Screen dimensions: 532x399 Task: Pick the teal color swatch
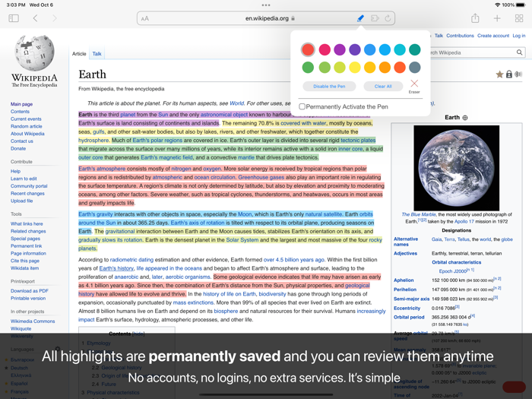[x=415, y=49]
